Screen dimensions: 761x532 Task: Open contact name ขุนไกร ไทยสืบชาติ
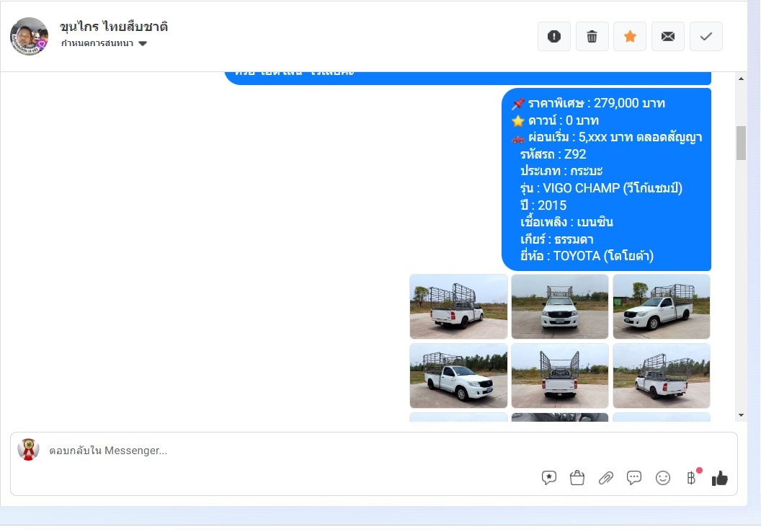click(114, 26)
